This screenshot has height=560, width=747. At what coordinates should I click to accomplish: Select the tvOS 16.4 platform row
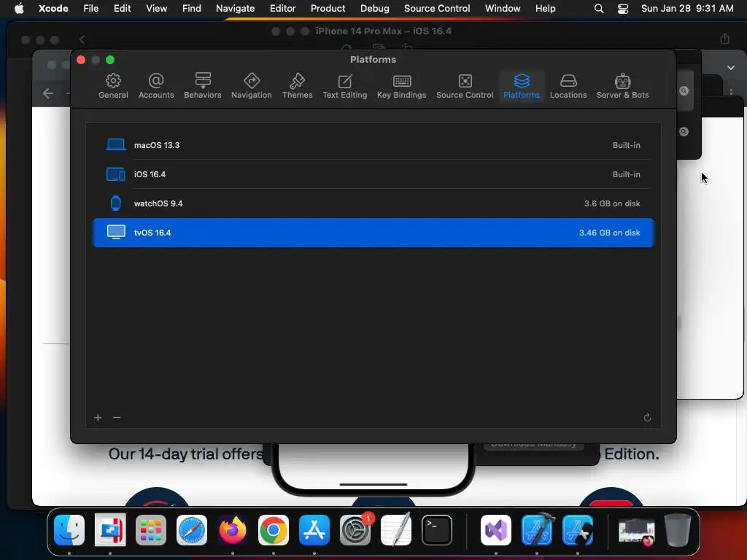373,233
